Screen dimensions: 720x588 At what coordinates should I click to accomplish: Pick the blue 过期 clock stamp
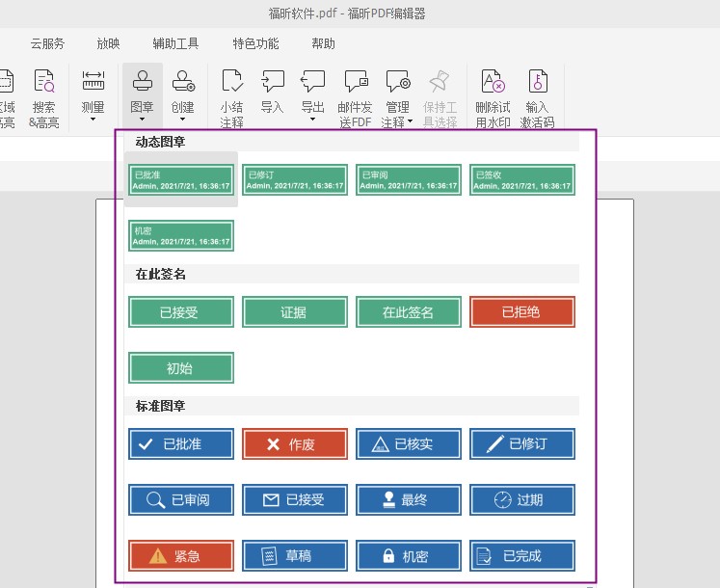(522, 499)
